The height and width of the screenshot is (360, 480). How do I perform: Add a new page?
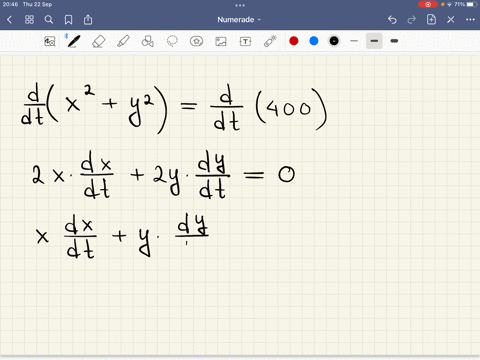[431, 19]
